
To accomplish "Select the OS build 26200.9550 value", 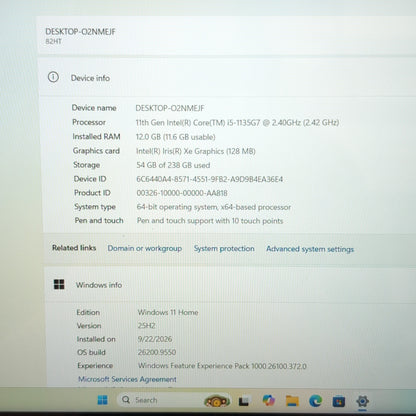I will point(157,352).
